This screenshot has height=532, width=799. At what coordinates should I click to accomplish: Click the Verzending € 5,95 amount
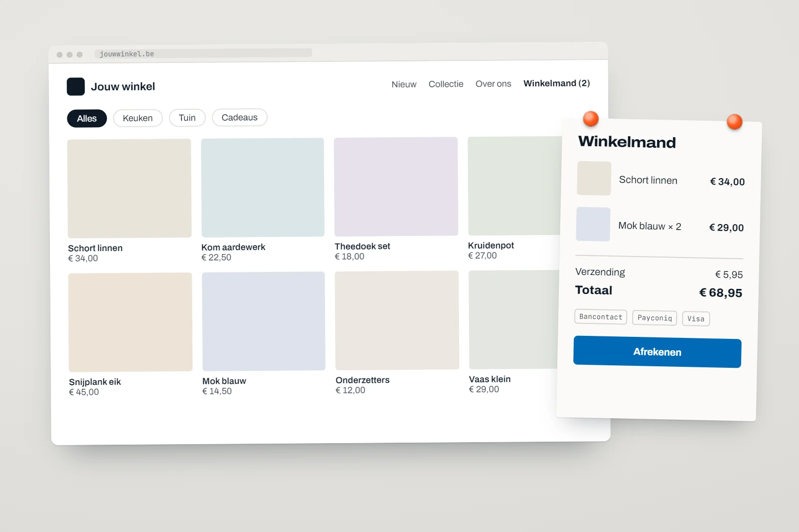[729, 274]
